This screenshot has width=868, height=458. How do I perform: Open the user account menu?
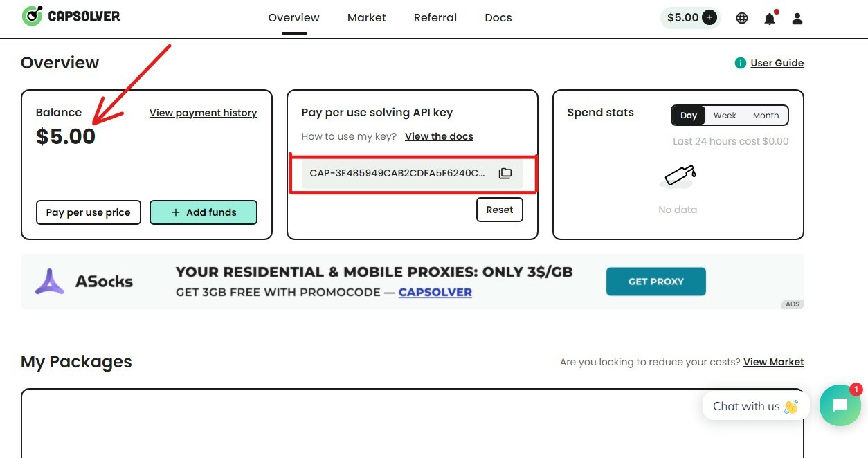click(x=797, y=19)
